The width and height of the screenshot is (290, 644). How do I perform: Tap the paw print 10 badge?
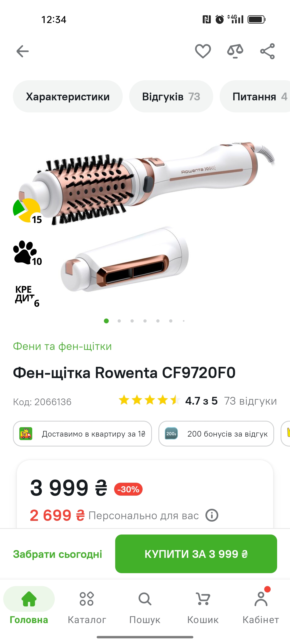(x=27, y=253)
